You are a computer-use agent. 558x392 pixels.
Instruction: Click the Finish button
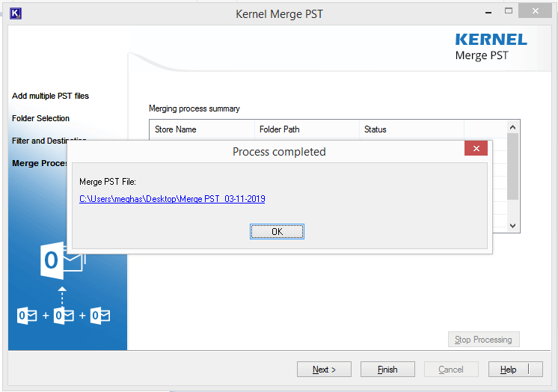(387, 370)
